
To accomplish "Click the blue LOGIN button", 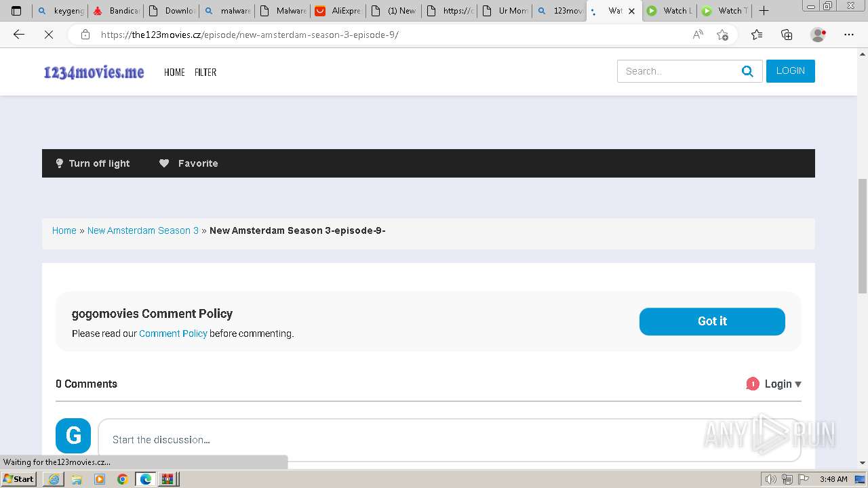I will [x=791, y=71].
